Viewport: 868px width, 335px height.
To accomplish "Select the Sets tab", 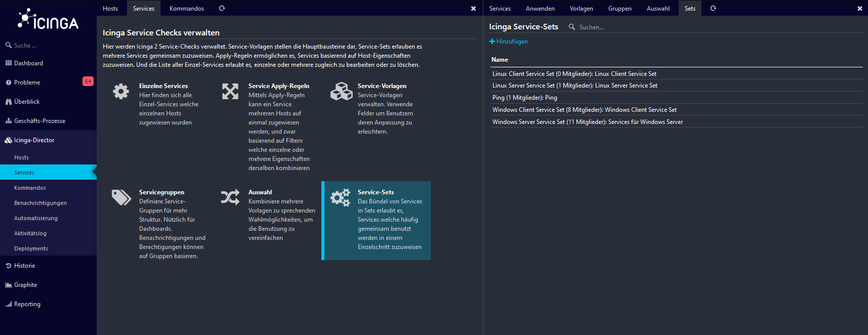I will 690,8.
